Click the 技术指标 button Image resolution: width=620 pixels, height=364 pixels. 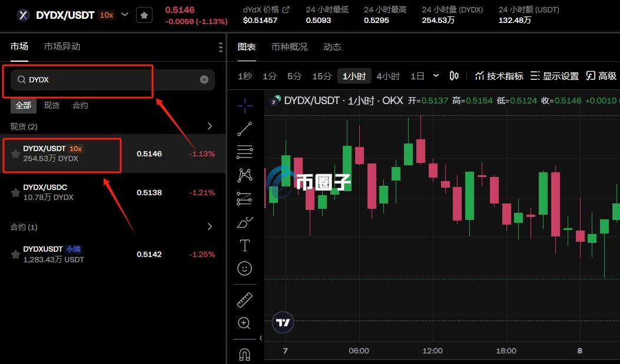tap(499, 76)
